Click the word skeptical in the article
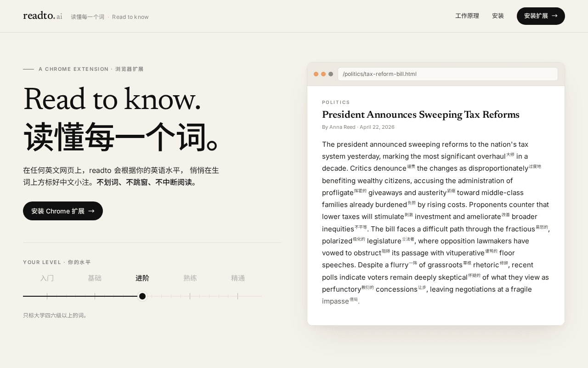The width and height of the screenshot is (588, 368). point(452,277)
